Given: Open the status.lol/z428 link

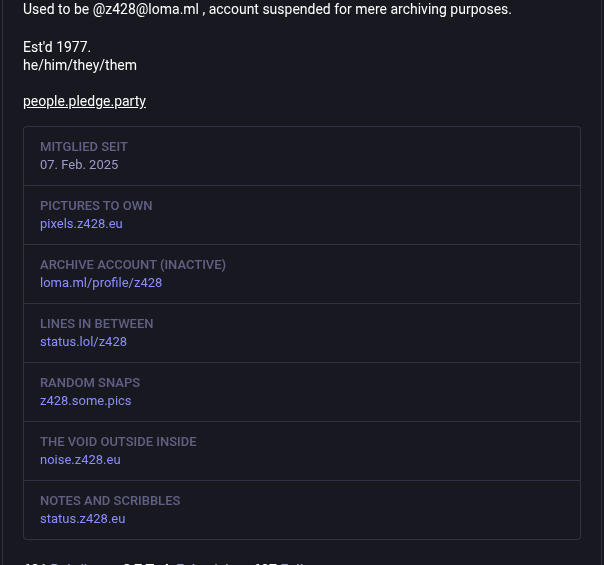Looking at the screenshot, I should coord(83,342).
